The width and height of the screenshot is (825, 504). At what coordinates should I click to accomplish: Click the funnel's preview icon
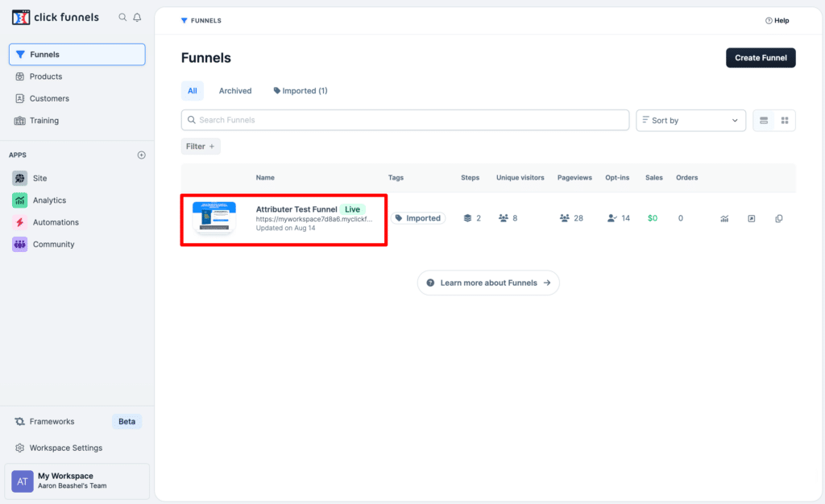[752, 219]
